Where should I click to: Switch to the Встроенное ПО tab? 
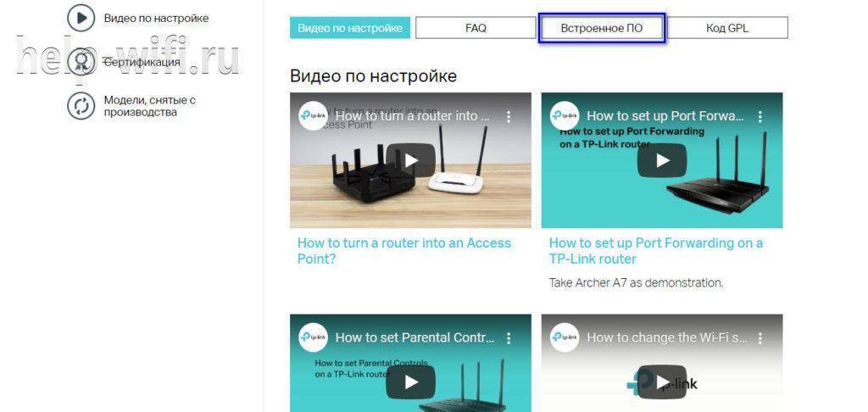pos(602,28)
